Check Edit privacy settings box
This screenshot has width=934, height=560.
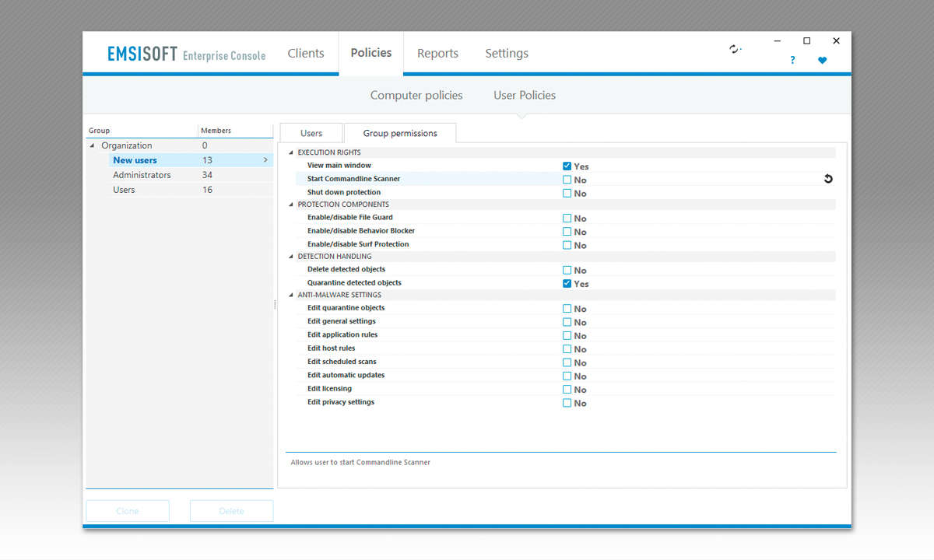567,402
